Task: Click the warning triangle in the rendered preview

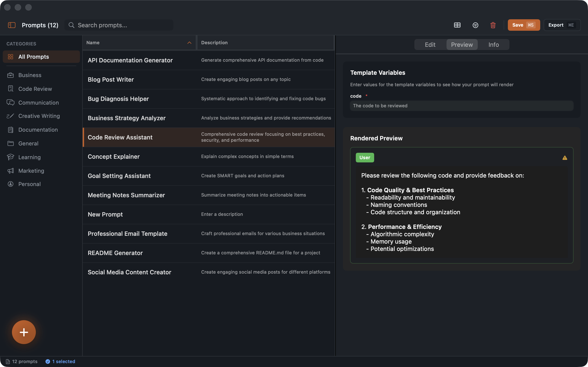Action: click(x=565, y=158)
